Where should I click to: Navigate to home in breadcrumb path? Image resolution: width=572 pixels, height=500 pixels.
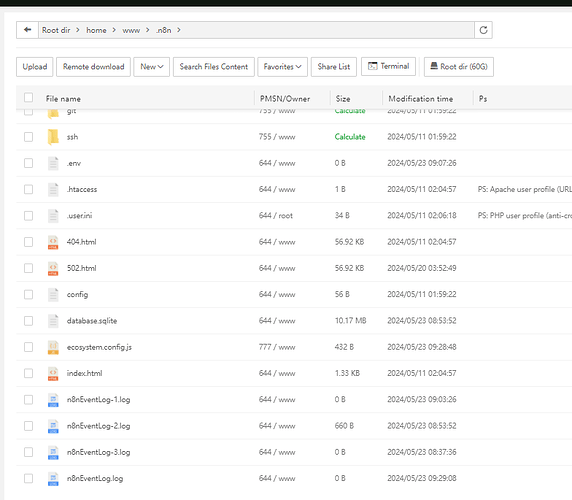96,30
